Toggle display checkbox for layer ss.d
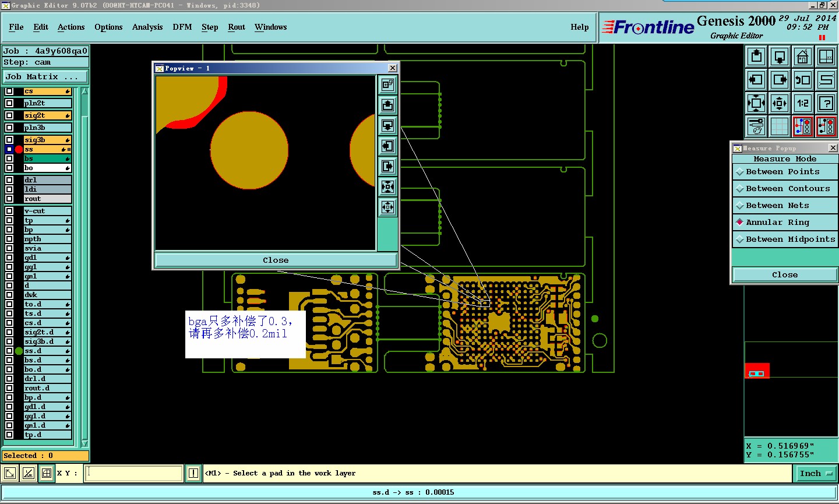 (9, 351)
